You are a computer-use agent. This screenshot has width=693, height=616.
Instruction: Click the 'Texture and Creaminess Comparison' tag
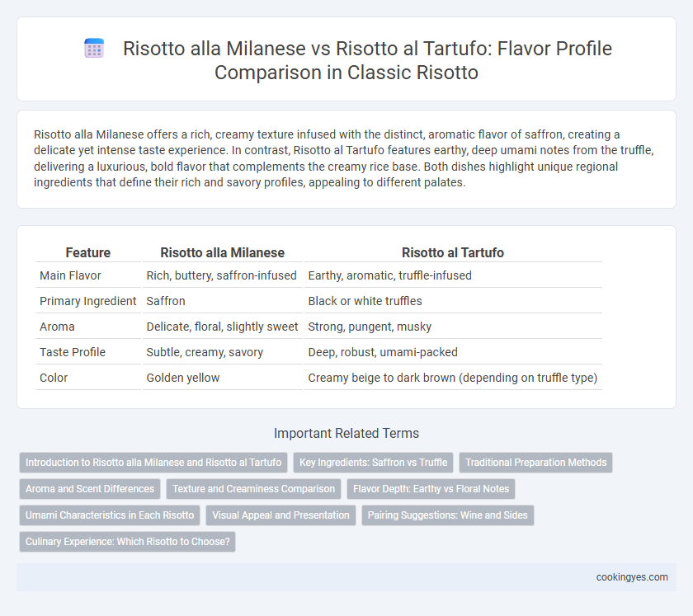pyautogui.click(x=254, y=489)
